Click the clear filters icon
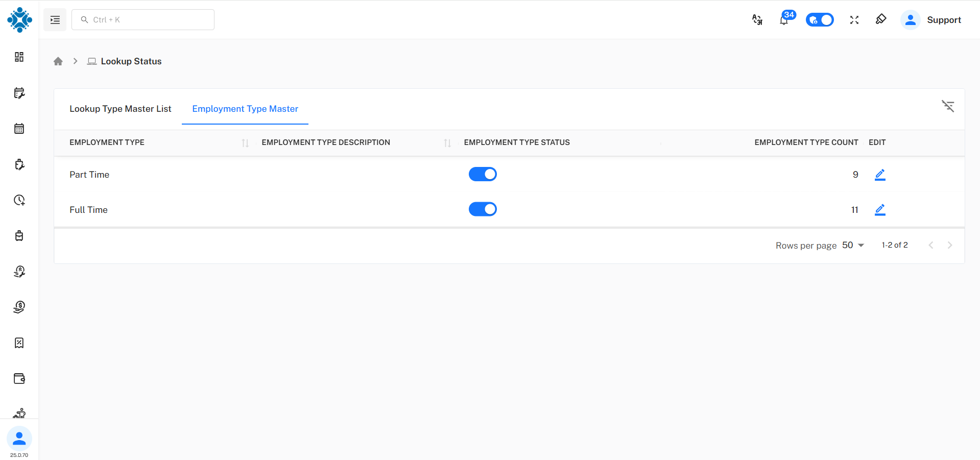 948,106
